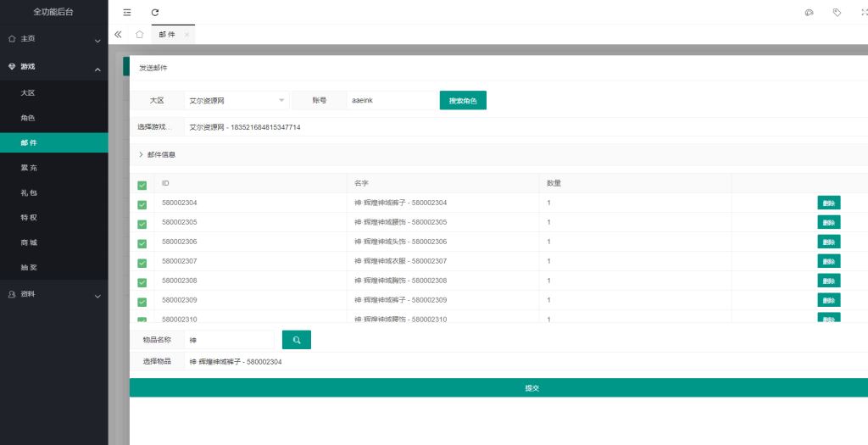Screen dimensions: 868x445
Task: Close the 邮件 tab with its x icon
Action: point(186,35)
